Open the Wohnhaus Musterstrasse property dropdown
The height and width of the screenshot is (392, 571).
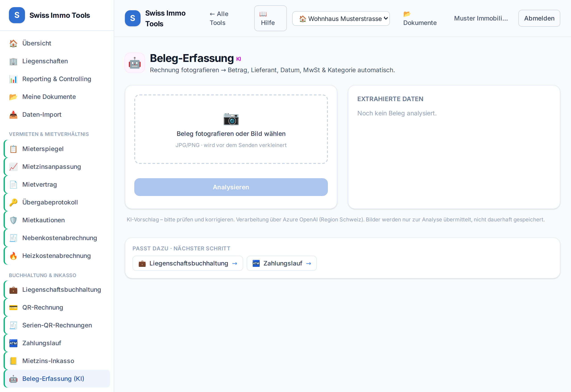point(341,18)
